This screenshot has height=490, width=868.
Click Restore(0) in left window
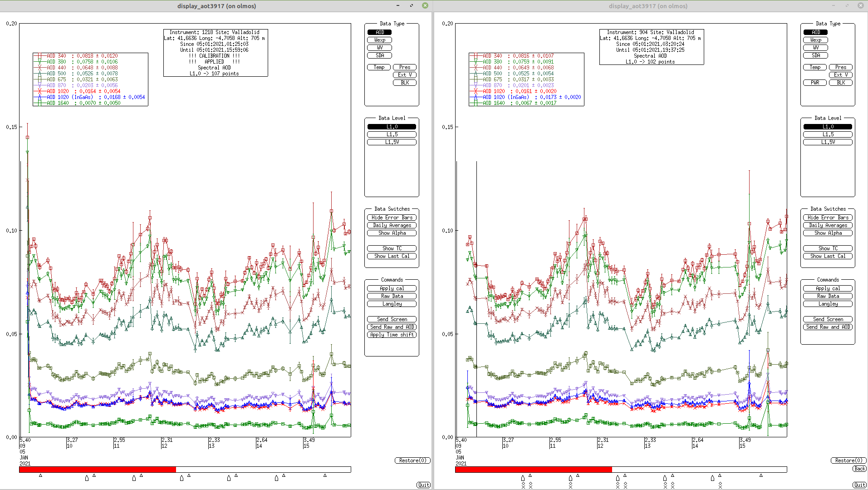(412, 460)
